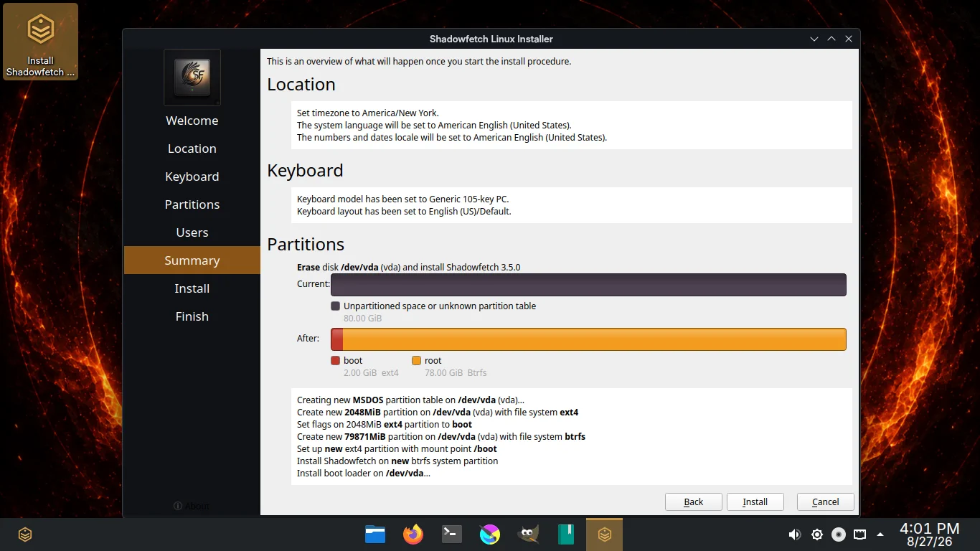Click the About link in installer sidebar
Screen dimensions: 980x551
pos(192,506)
